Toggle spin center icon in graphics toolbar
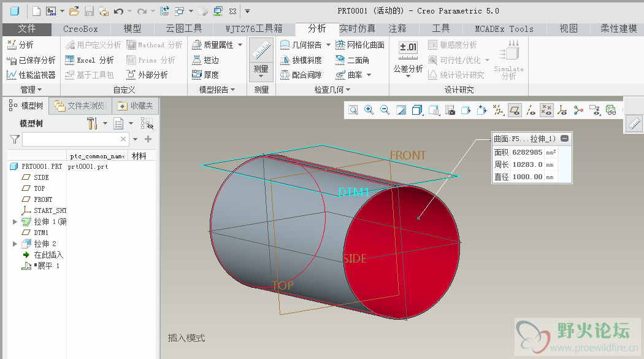The image size is (644, 359). pyautogui.click(x=579, y=110)
